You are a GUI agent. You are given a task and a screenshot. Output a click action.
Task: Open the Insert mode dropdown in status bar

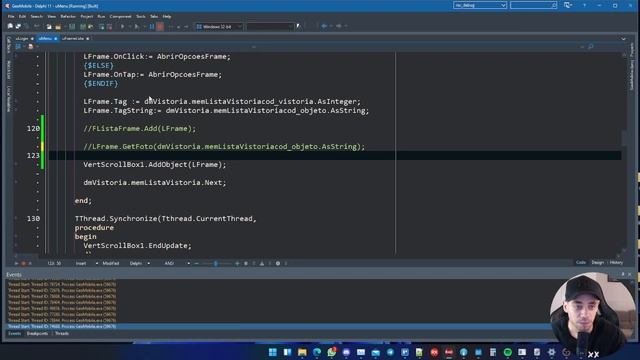pos(87,264)
